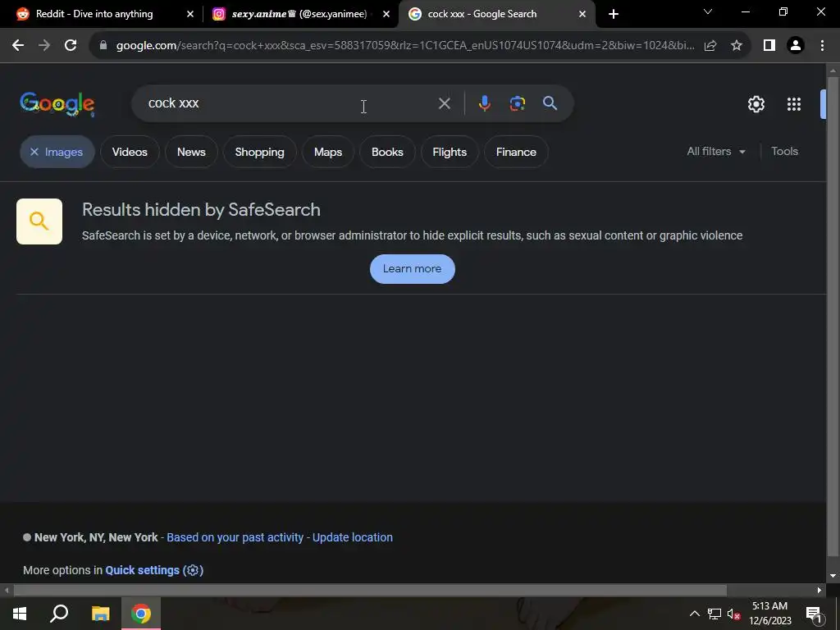Click the scroll right arrow
Screen dimensions: 840x630
tap(819, 591)
